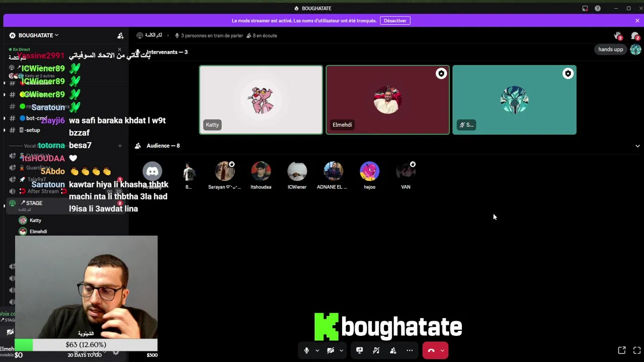Click Itshoudaa's audience avatar
The image size is (644, 362).
click(x=261, y=171)
